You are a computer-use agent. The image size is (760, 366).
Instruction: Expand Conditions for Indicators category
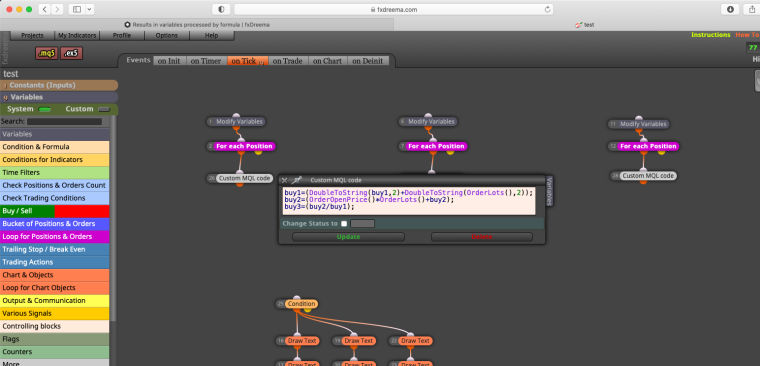(x=55, y=159)
